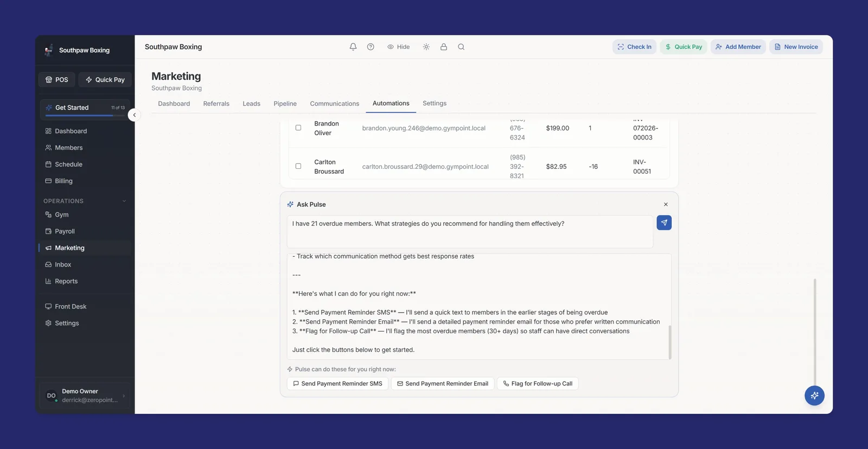Toggle the sun theme icon
This screenshot has height=449, width=868.
[x=426, y=47]
